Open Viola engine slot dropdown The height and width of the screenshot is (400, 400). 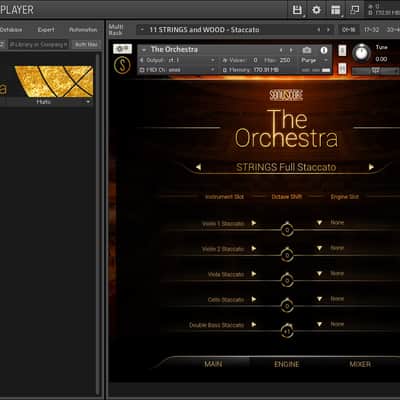click(x=319, y=273)
